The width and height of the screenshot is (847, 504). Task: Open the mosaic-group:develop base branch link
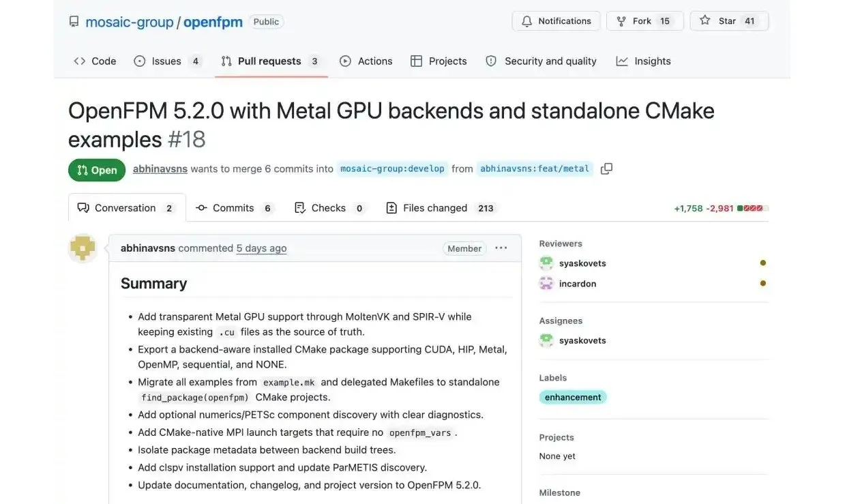pyautogui.click(x=392, y=168)
